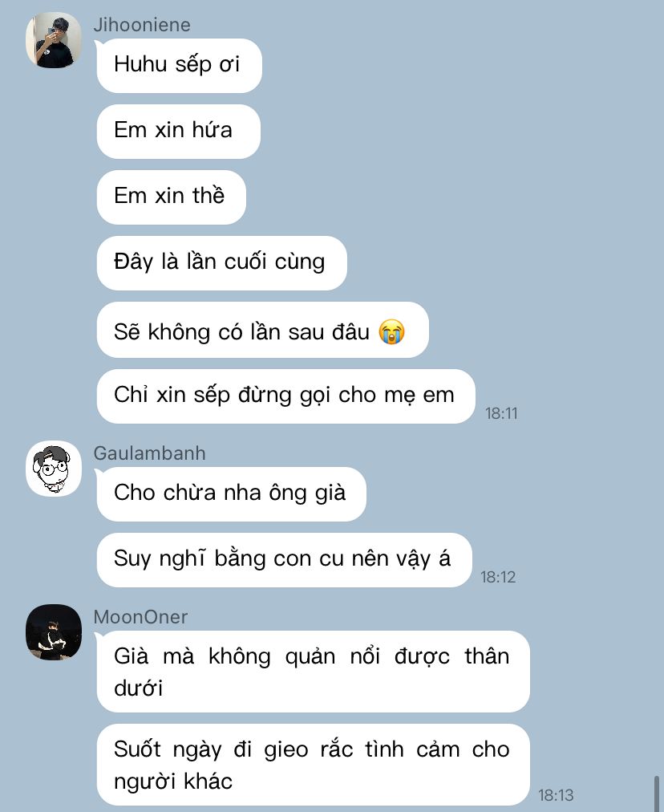Open MoonOner's dark profile avatar
664x812 pixels.
[53, 632]
